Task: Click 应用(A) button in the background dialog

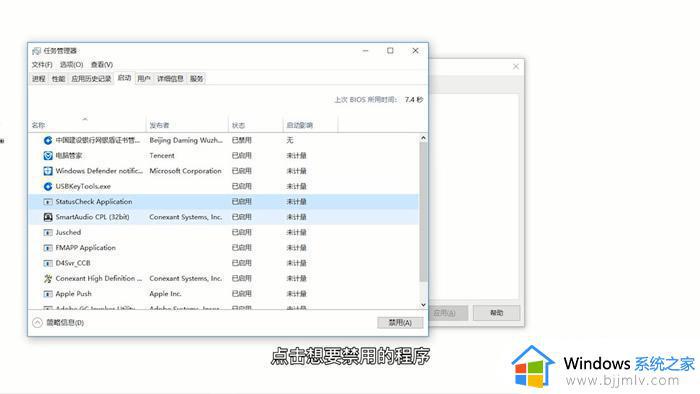Action: (445, 312)
